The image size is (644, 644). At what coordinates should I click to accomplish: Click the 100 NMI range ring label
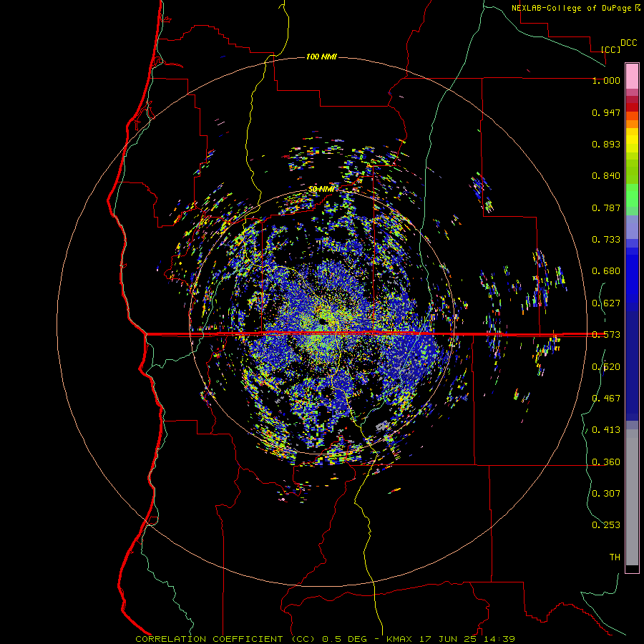coord(321,57)
